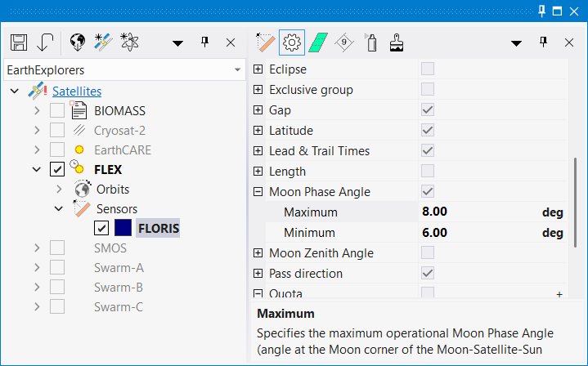Image resolution: width=588 pixels, height=366 pixels.
Task: Click the revert arrow toolbar icon
Action: coord(45,42)
